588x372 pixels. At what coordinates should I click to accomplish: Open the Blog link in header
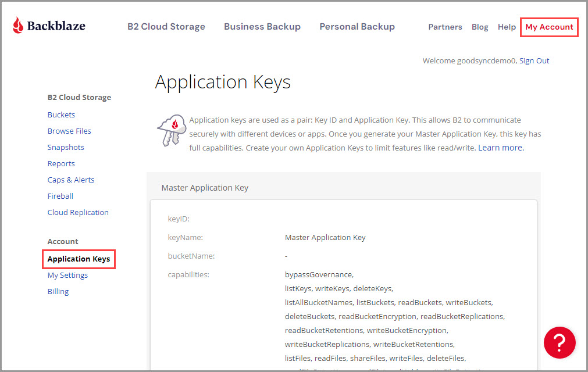[x=480, y=27]
